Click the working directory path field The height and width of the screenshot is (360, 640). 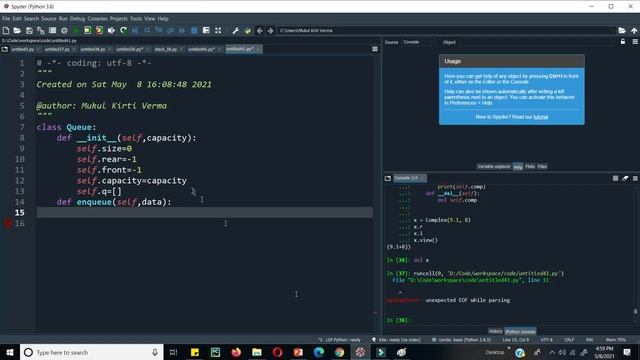coord(447,30)
